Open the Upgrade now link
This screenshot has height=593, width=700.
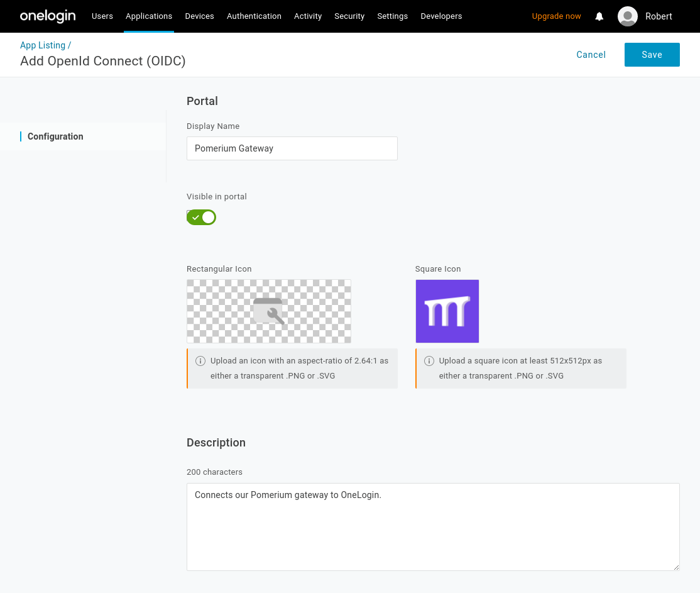pos(556,16)
